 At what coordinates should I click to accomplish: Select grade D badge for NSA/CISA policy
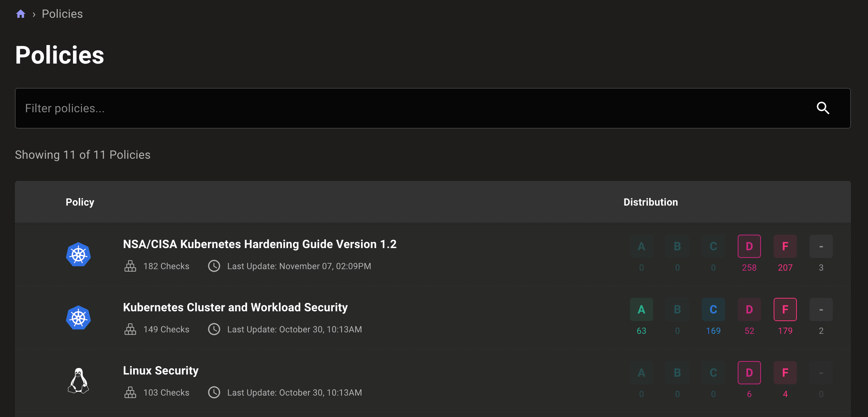click(749, 246)
